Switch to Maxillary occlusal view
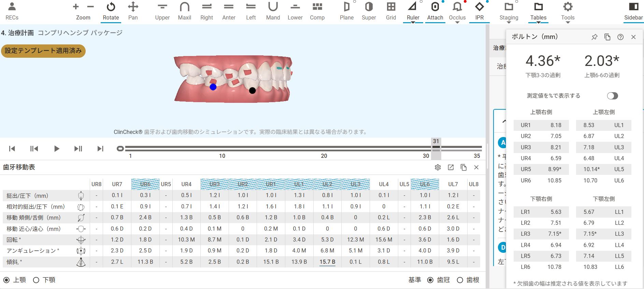 pos(184,11)
